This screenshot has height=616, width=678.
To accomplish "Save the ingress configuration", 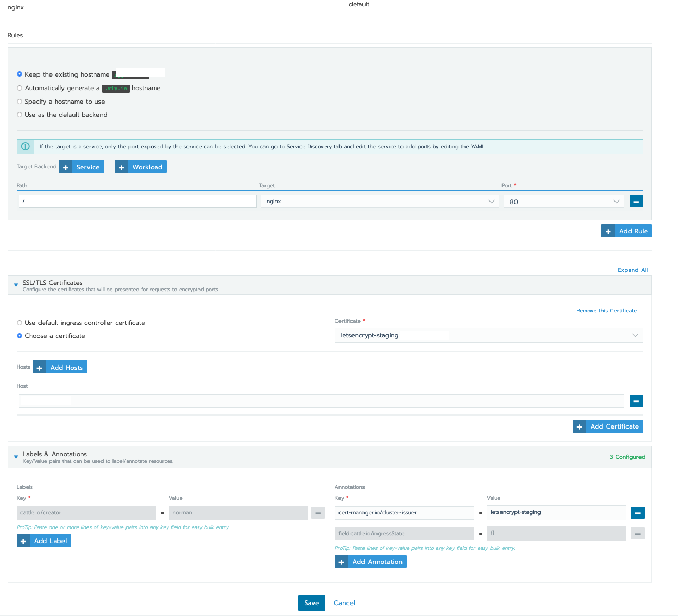I will [x=312, y=603].
